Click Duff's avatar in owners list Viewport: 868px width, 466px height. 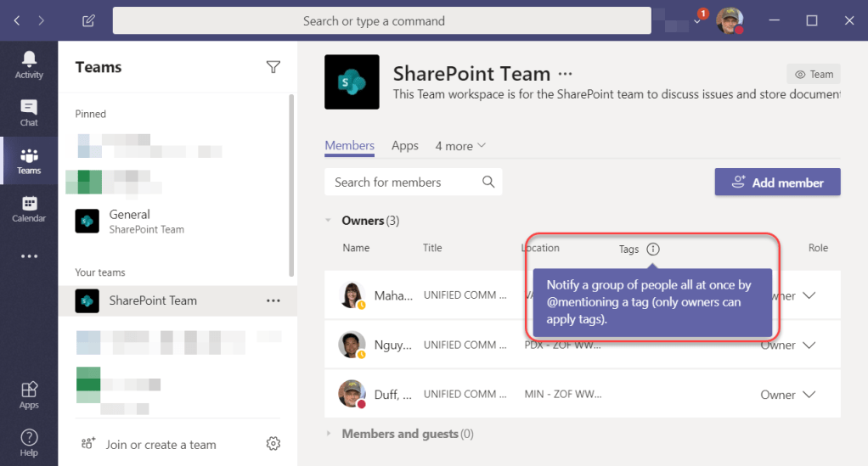(352, 394)
